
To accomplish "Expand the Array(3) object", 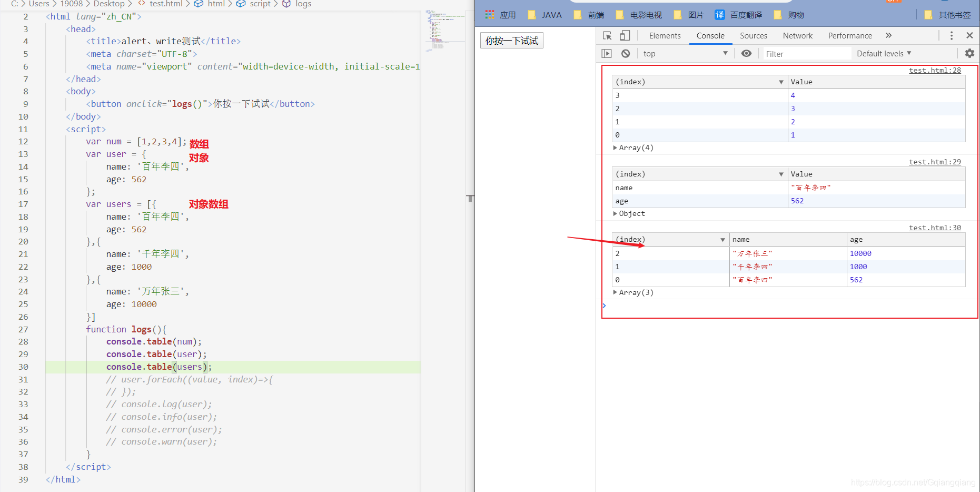I will coord(633,292).
